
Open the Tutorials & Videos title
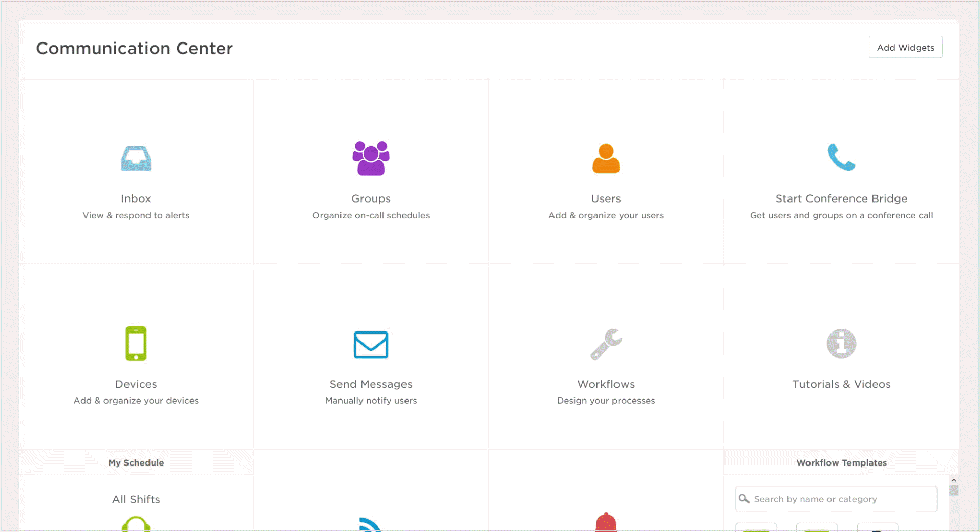click(x=841, y=384)
